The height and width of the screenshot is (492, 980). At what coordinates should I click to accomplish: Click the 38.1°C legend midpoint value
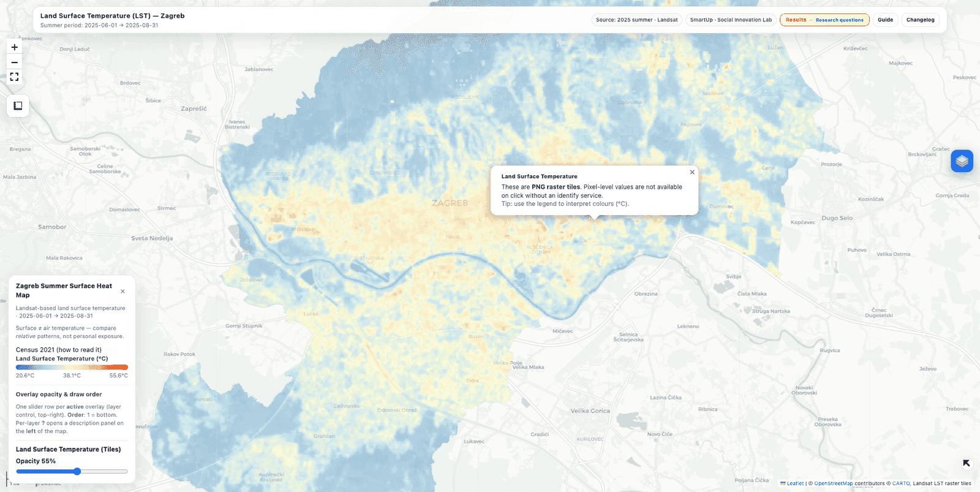tap(72, 376)
